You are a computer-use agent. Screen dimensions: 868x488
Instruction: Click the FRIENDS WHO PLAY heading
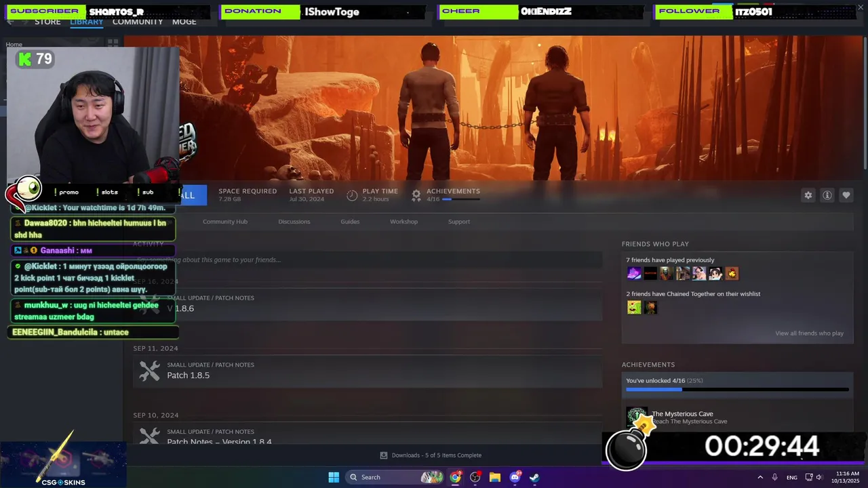(655, 244)
